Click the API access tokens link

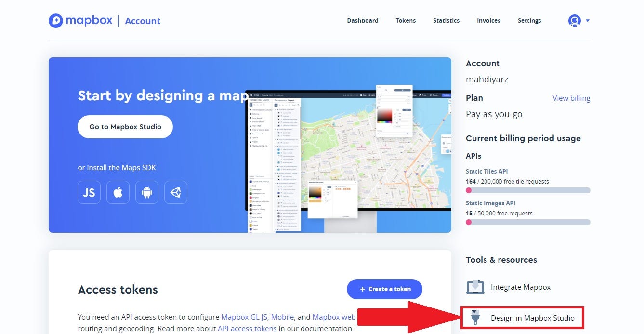[247, 328]
